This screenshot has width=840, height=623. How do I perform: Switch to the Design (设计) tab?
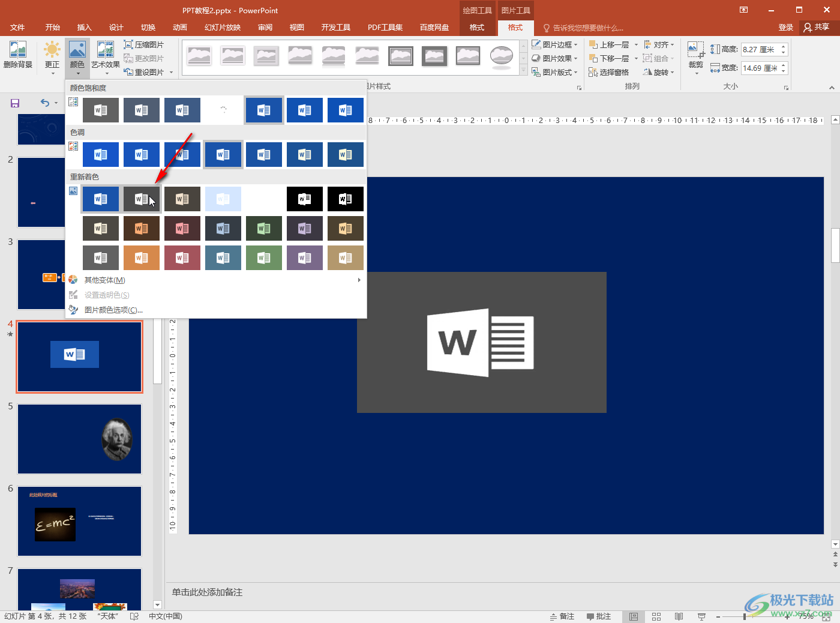click(x=116, y=28)
